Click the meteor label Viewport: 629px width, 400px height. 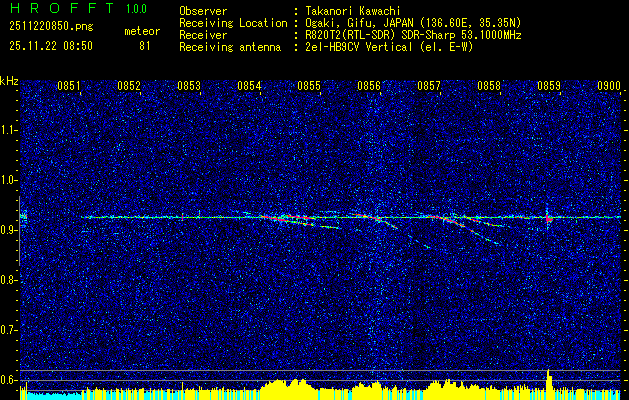142,31
